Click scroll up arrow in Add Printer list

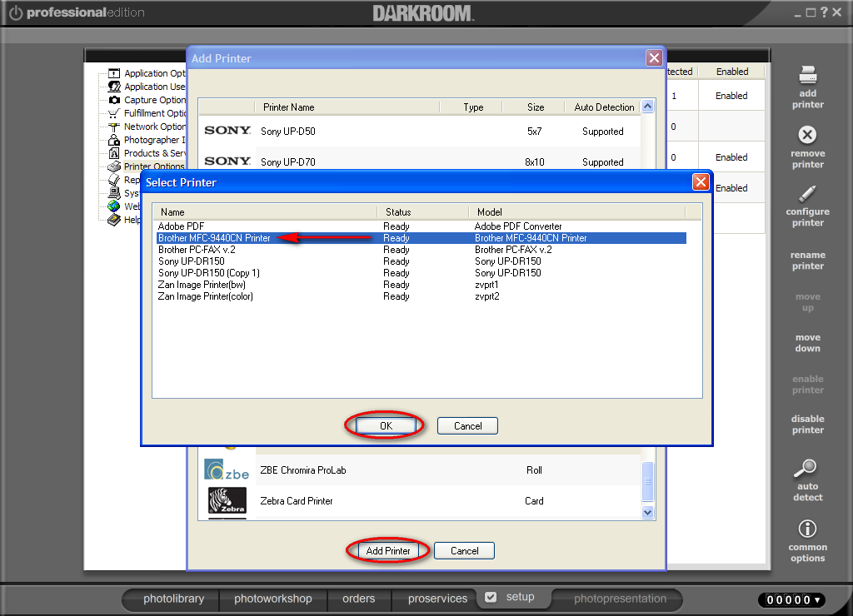(647, 107)
